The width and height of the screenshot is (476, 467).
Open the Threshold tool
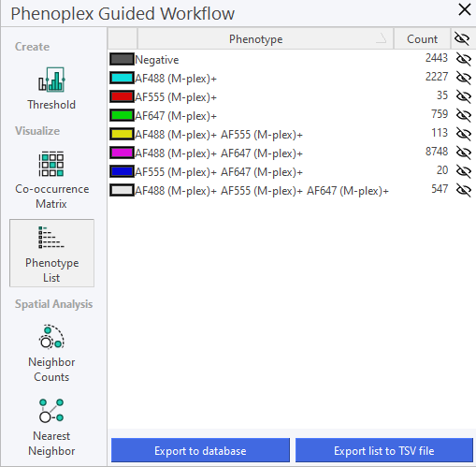51,89
